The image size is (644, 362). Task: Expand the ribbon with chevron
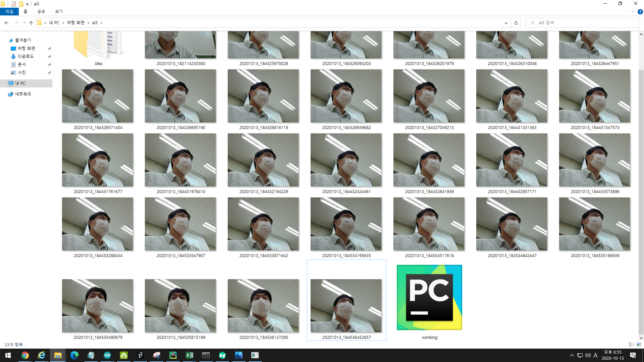(633, 12)
